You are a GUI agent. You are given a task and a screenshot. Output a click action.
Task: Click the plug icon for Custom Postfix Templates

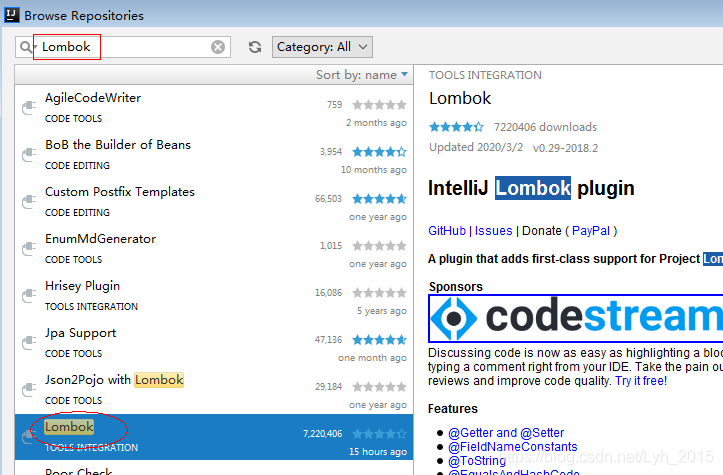click(29, 202)
